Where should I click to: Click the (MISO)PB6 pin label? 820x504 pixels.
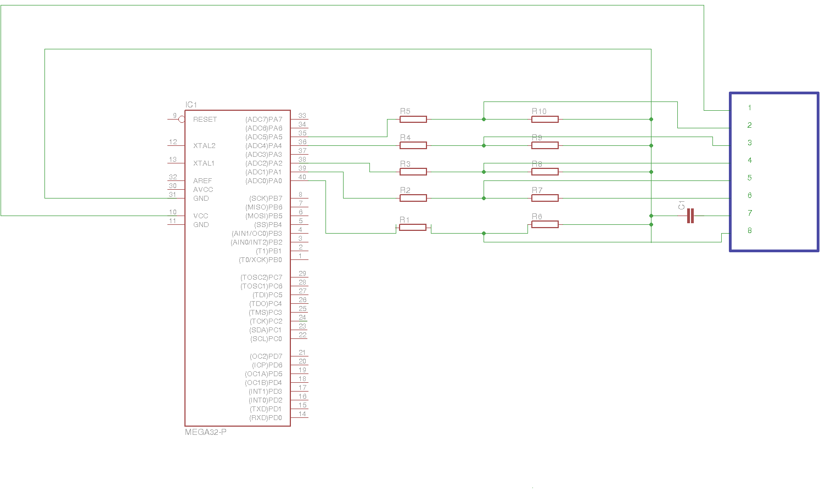(264, 207)
